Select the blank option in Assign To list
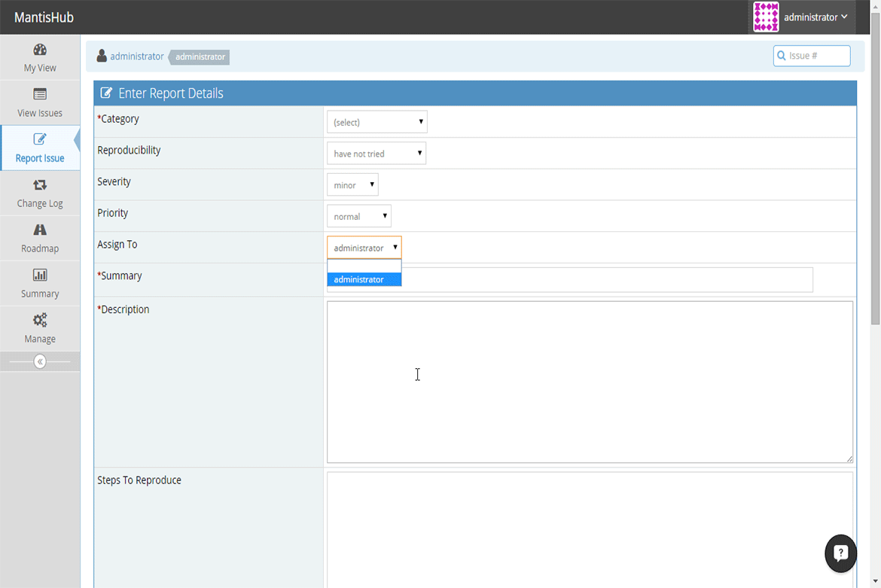This screenshot has height=588, width=881. pos(364,267)
